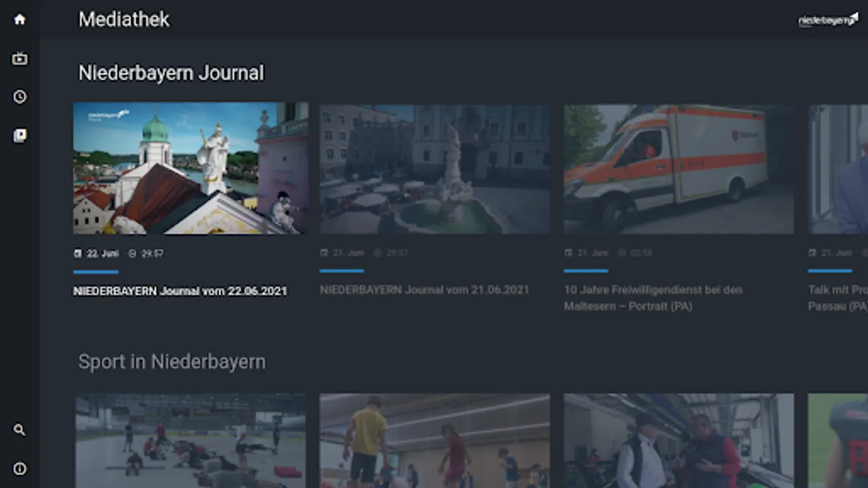Open thumbnail for Journal vom 22.06.2021

[x=191, y=168]
